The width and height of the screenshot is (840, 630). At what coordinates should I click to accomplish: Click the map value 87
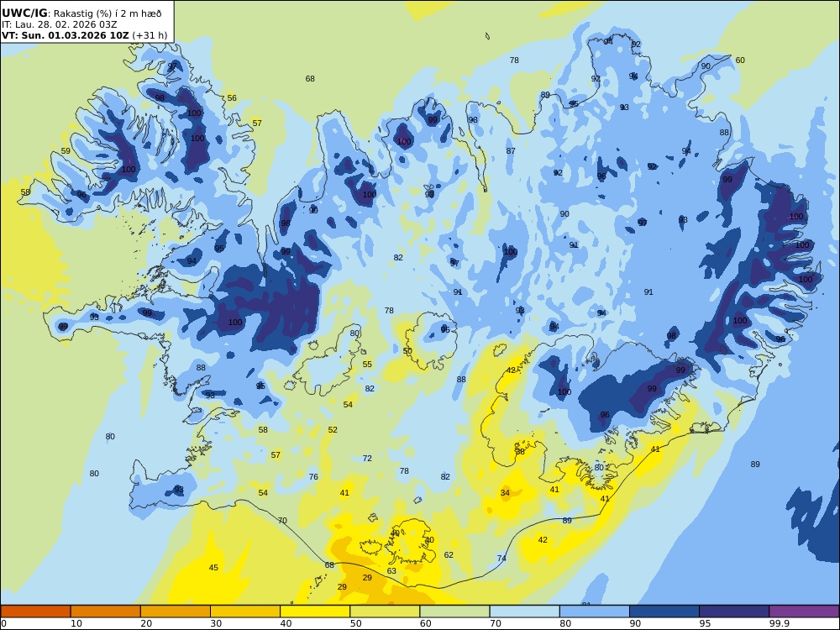point(511,151)
